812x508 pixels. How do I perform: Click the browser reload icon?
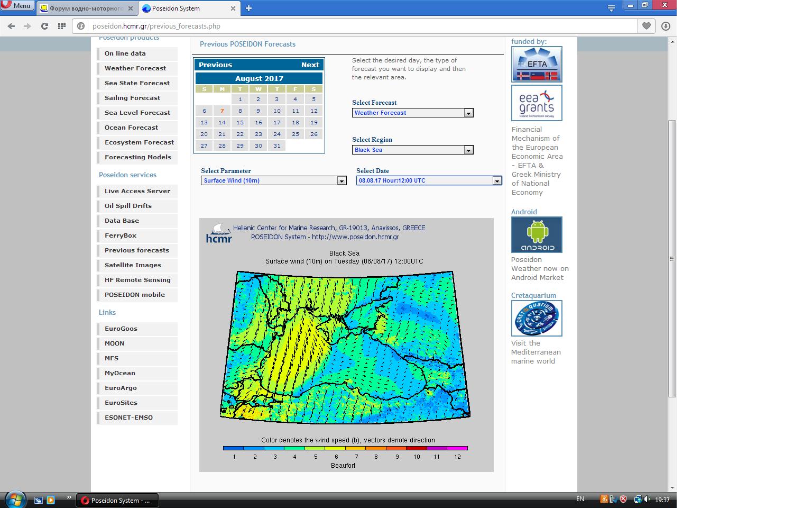(x=44, y=26)
